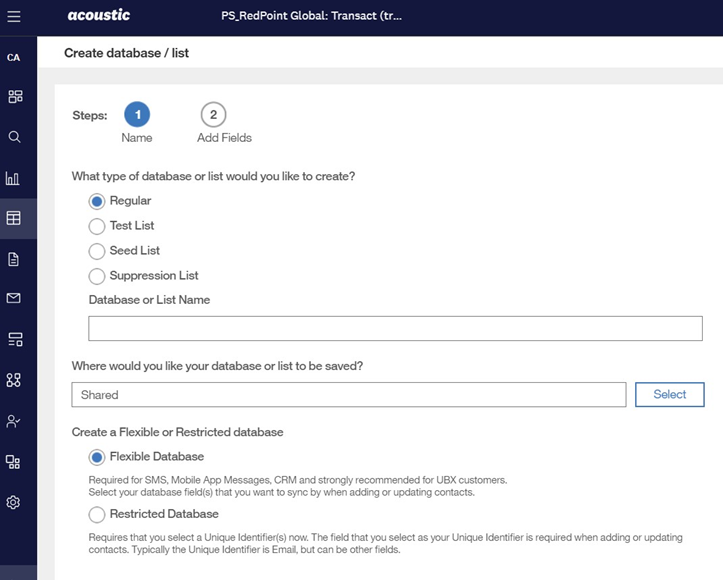Open the document content icon in sidebar

pos(14,259)
